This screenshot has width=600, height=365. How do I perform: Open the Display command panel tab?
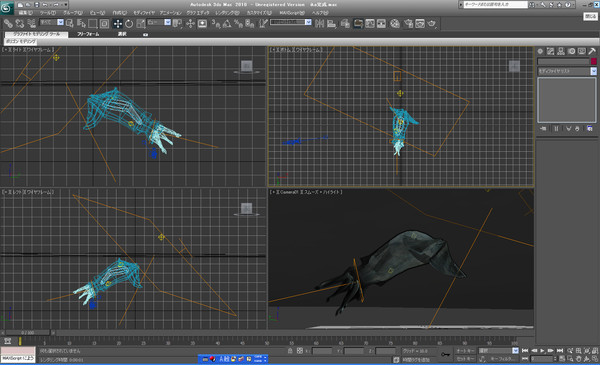582,51
